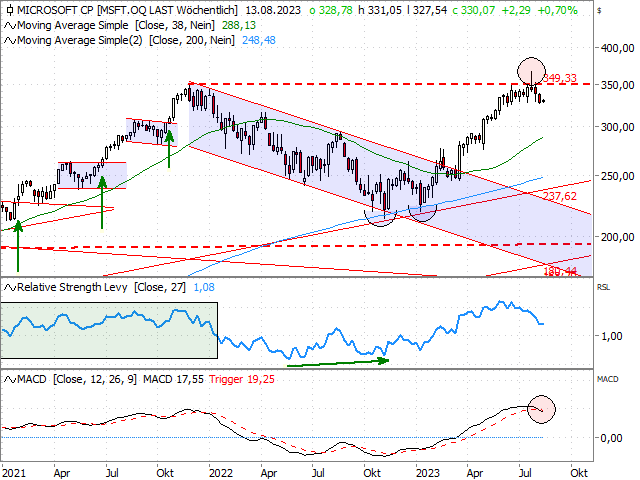The width and height of the screenshot is (640, 480).
Task: Click the 250,00 price axis label
Action: (x=617, y=176)
